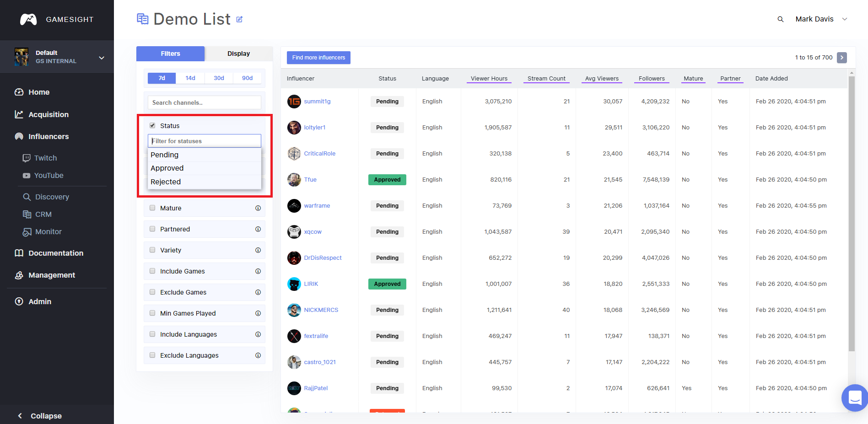Image resolution: width=868 pixels, height=424 pixels.
Task: Click info icon for Min Games Played
Action: [258, 313]
